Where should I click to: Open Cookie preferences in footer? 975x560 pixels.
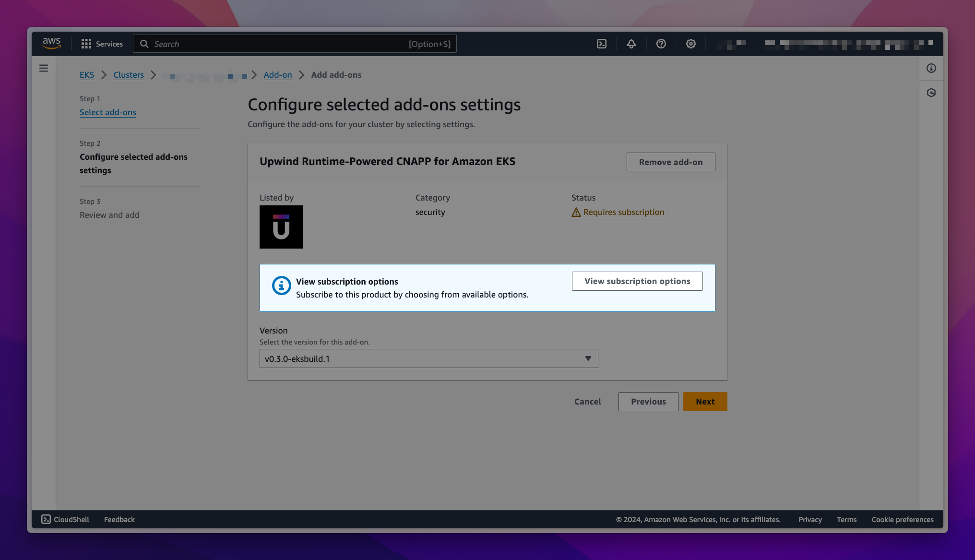[x=903, y=519]
